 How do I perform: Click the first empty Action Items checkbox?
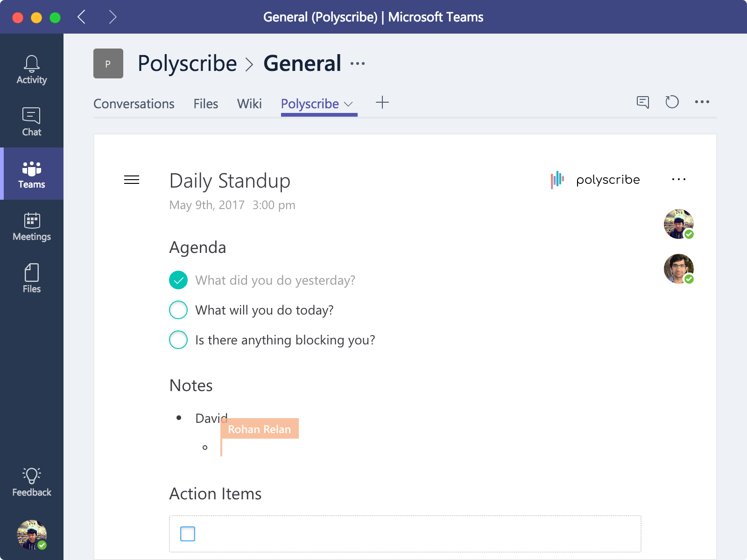pos(187,534)
